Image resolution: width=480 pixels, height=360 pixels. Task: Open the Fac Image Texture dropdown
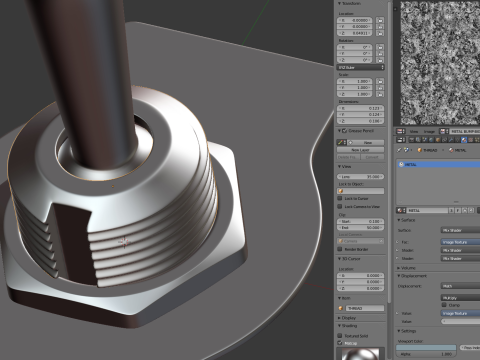pyautogui.click(x=460, y=242)
